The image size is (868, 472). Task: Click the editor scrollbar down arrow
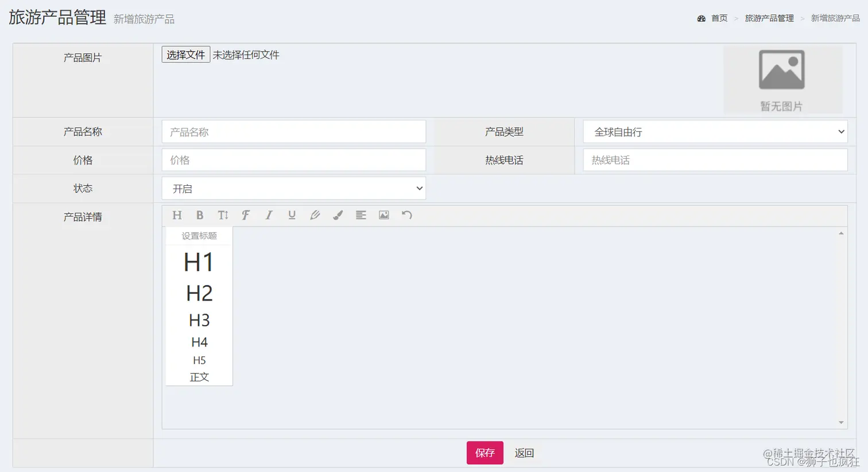click(841, 423)
